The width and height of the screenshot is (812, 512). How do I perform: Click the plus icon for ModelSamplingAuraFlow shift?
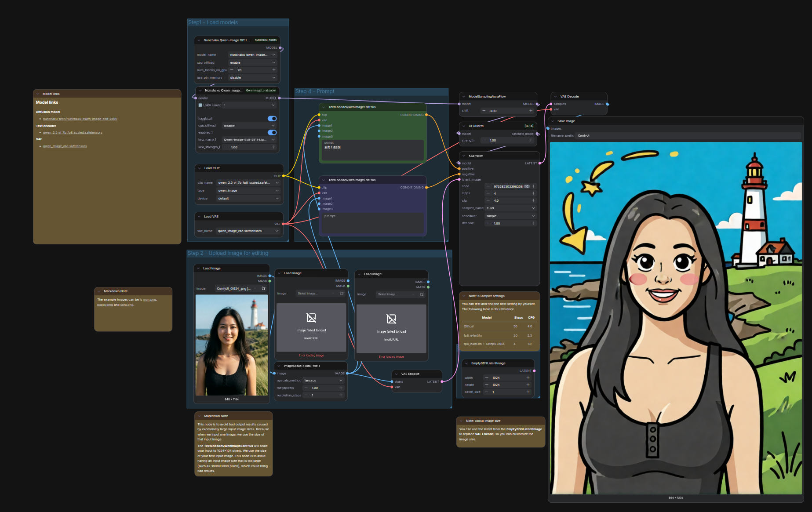[x=531, y=111]
